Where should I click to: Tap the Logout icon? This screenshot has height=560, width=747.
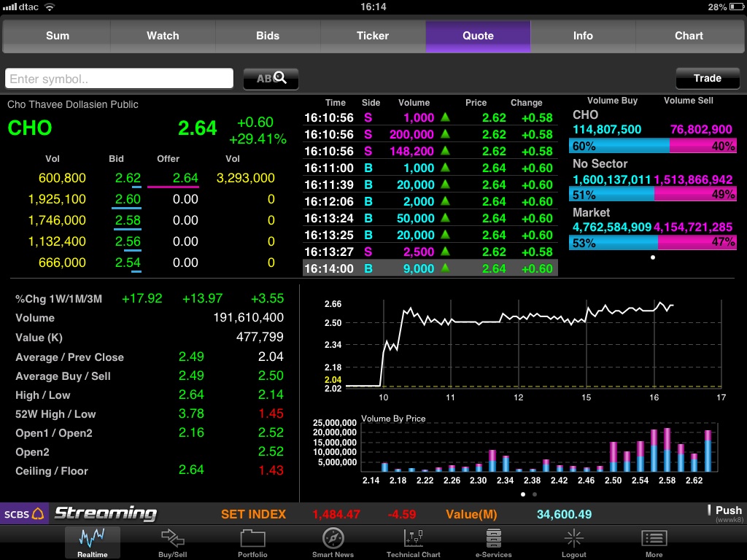click(x=573, y=542)
